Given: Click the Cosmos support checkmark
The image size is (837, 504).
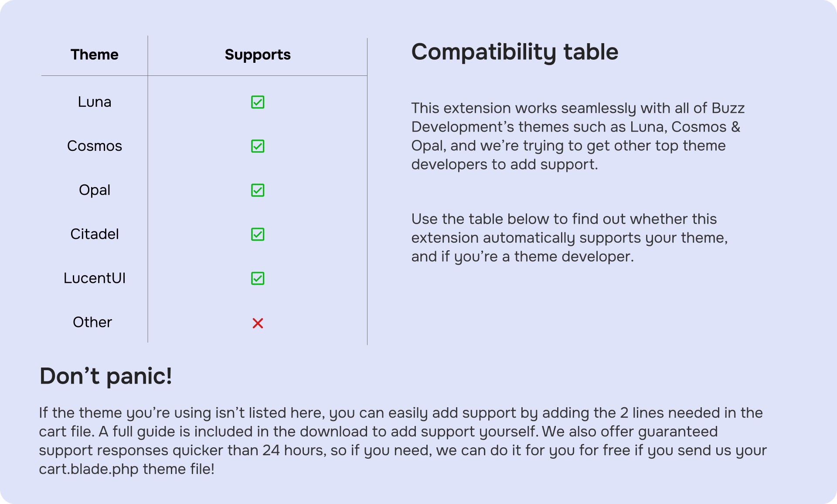Looking at the screenshot, I should tap(258, 146).
